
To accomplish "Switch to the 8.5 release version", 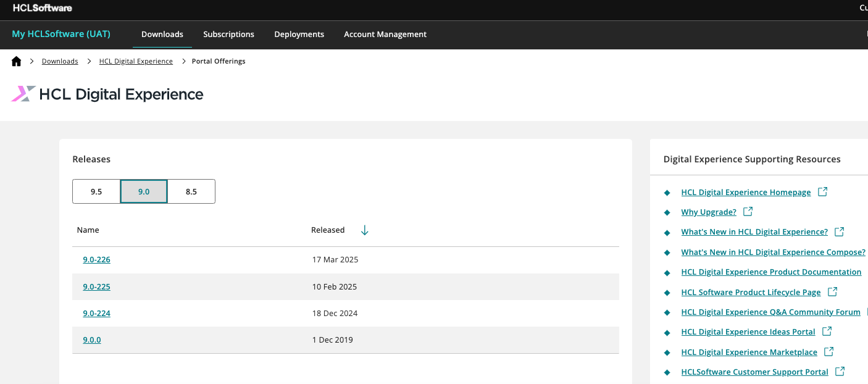I will (x=191, y=191).
